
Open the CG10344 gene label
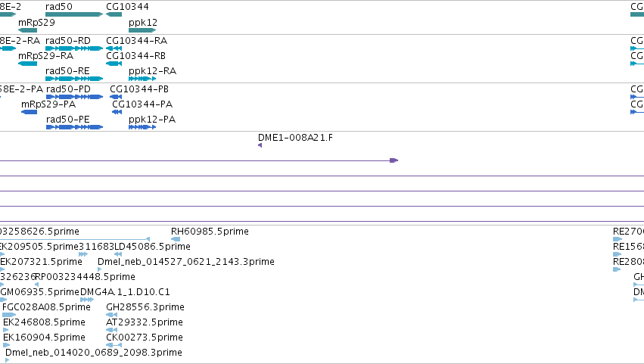pos(127,7)
